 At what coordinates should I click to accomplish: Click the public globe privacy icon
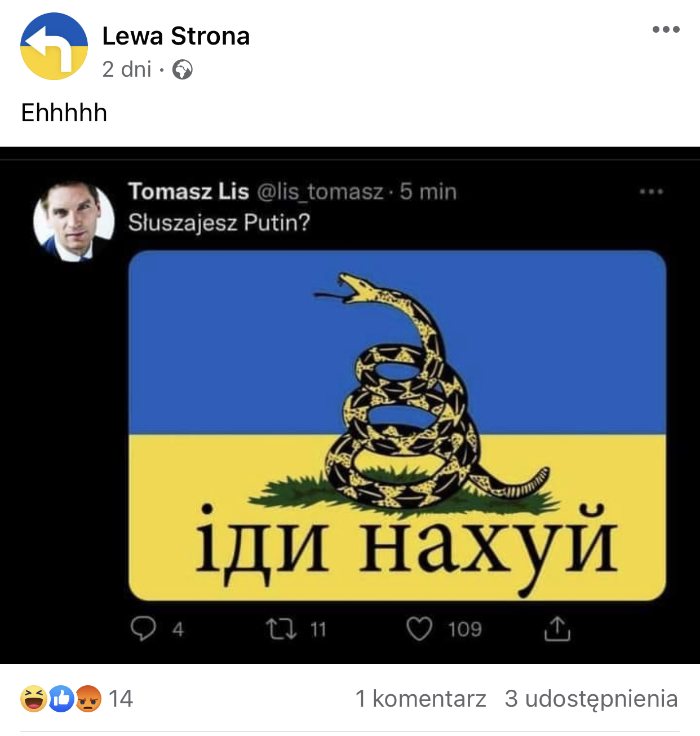click(182, 70)
